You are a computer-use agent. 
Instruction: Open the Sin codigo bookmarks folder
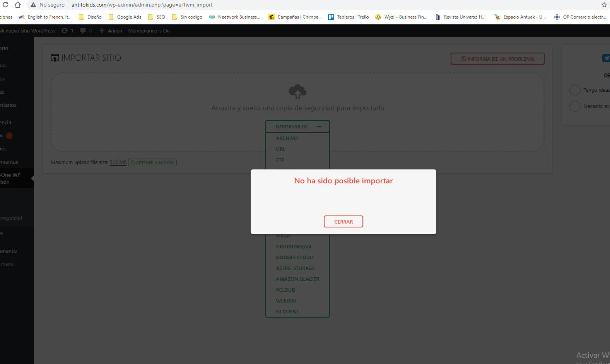[187, 17]
